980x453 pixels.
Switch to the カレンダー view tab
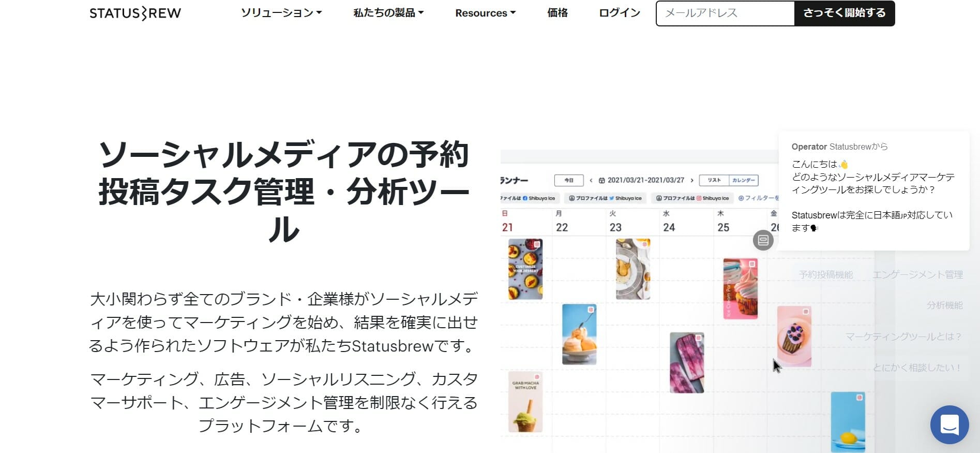click(x=743, y=180)
